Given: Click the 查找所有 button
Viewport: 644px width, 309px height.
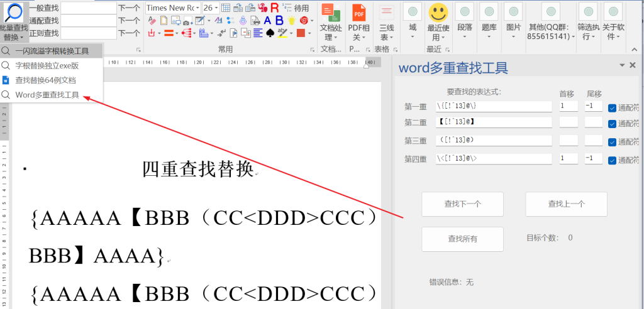Looking at the screenshot, I should point(462,239).
